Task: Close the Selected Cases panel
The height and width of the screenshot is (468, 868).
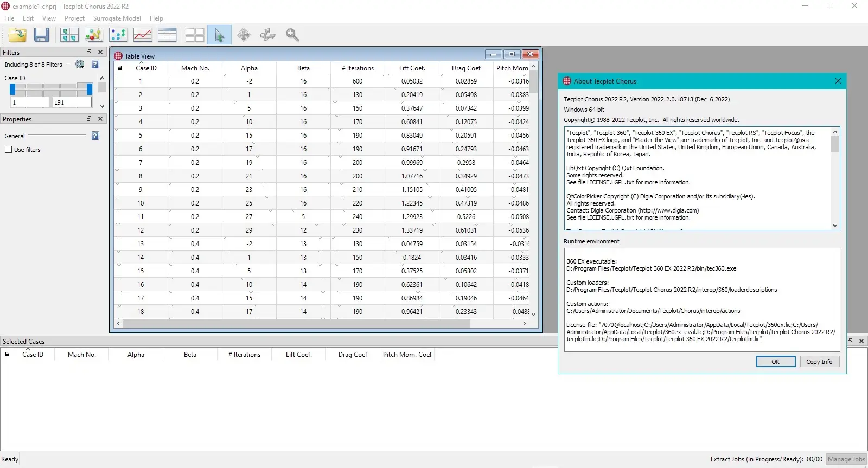Action: coord(861,341)
